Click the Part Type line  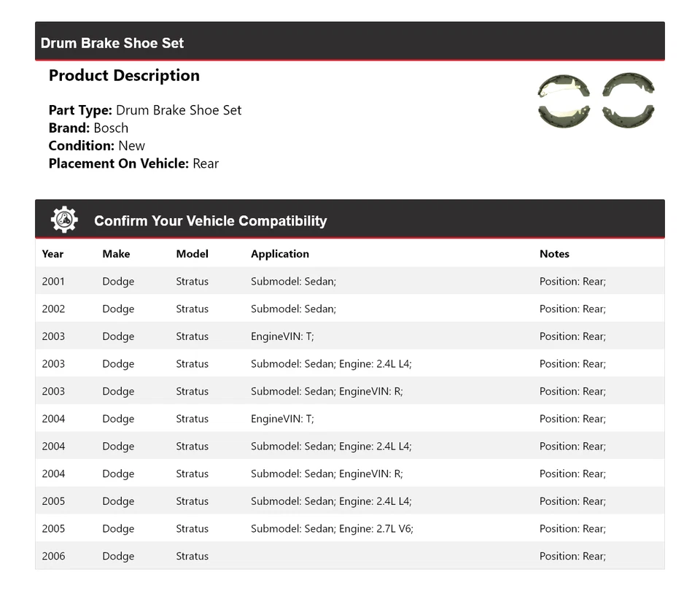click(x=144, y=110)
